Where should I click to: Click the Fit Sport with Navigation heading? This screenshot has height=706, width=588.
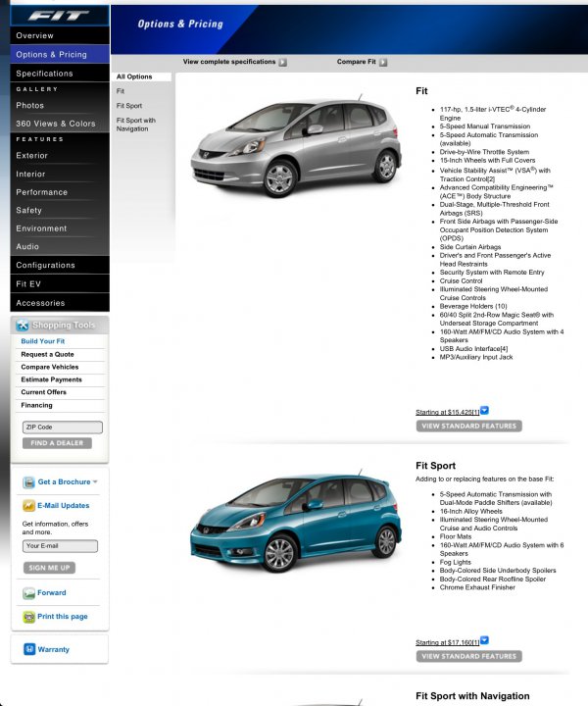coord(472,696)
